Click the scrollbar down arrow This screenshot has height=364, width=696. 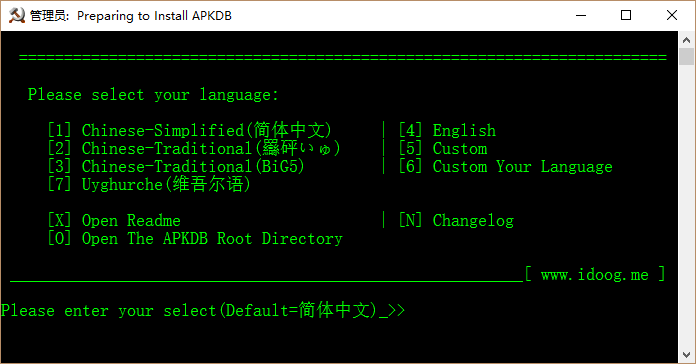tap(686, 355)
